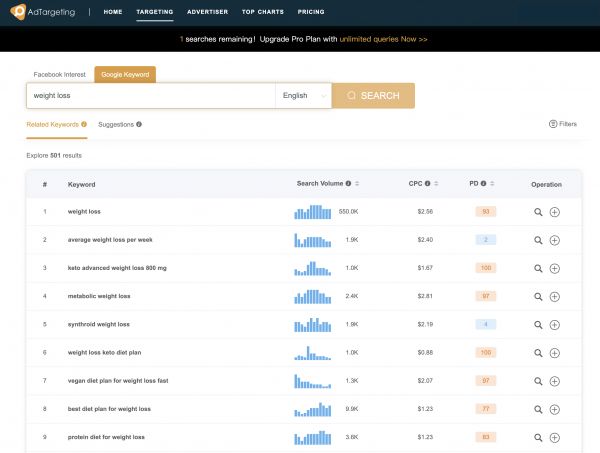This screenshot has height=453, width=600.
Task: Add synthroid weight loss keyword
Action: (x=554, y=325)
